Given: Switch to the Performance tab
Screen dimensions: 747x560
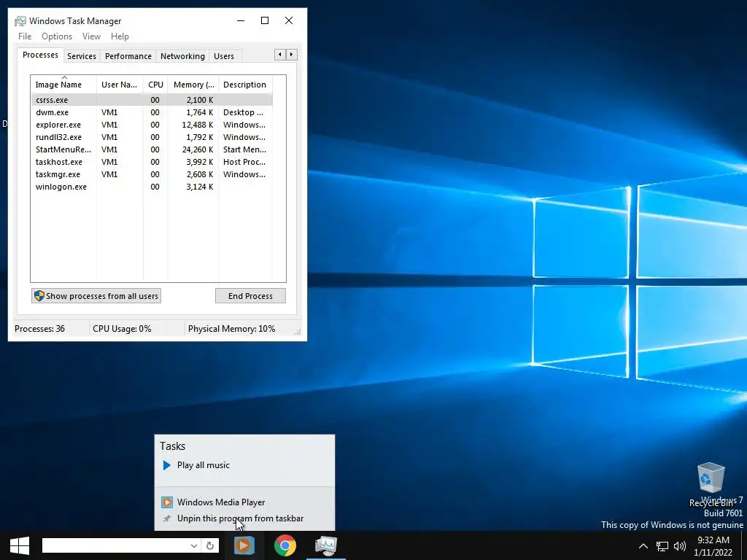Looking at the screenshot, I should pyautogui.click(x=128, y=56).
